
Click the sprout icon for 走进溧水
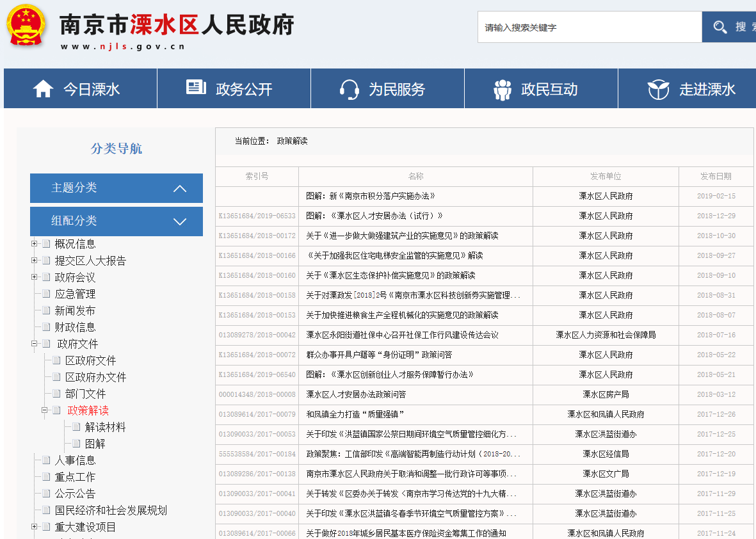tap(658, 89)
